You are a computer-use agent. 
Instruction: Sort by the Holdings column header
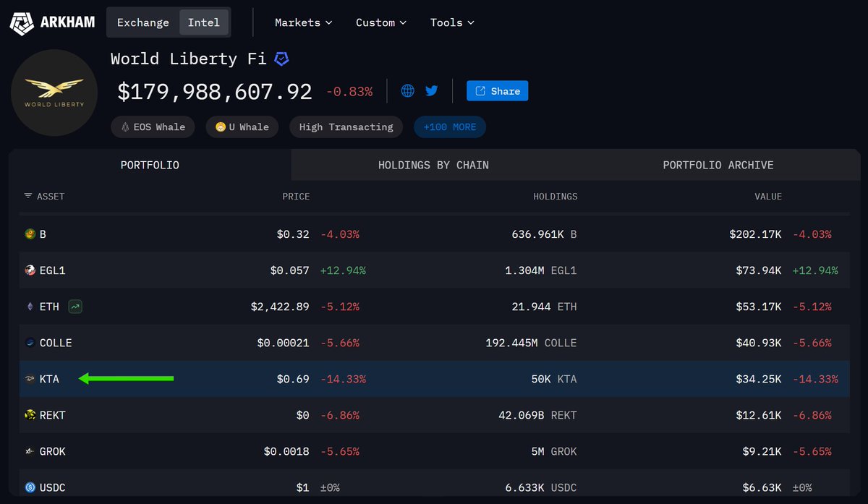(556, 196)
